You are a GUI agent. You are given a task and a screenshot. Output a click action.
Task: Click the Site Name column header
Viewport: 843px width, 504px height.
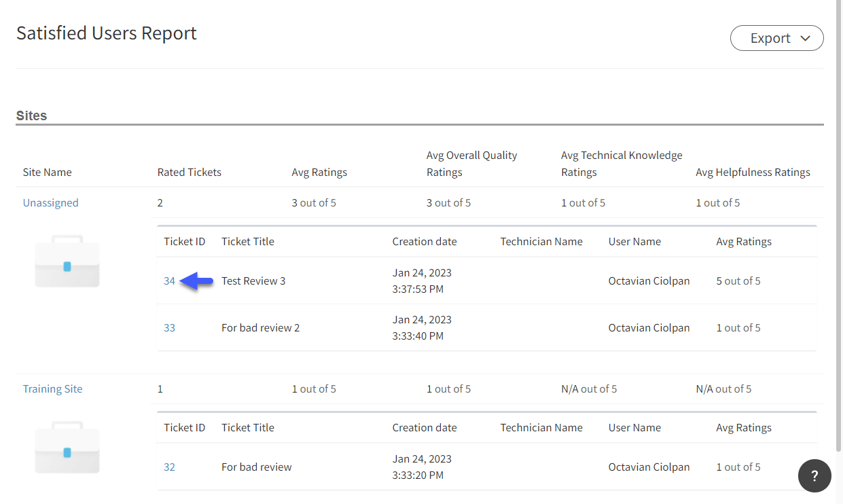(x=47, y=172)
